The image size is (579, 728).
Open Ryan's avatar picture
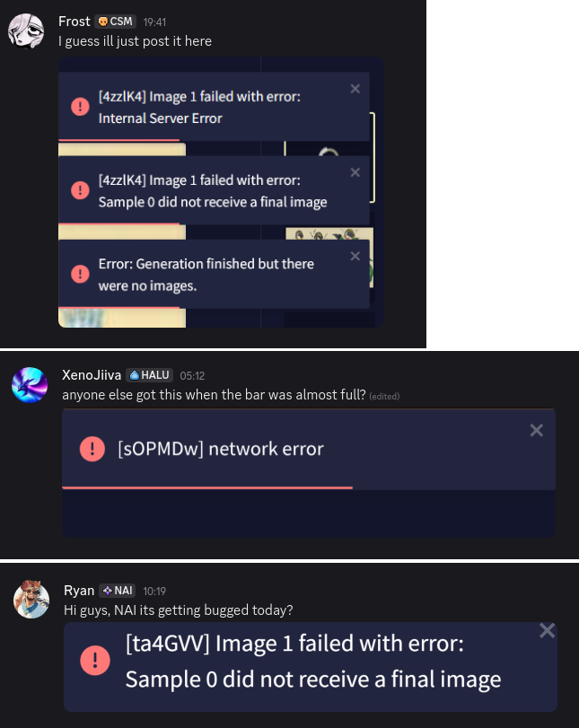click(31, 600)
